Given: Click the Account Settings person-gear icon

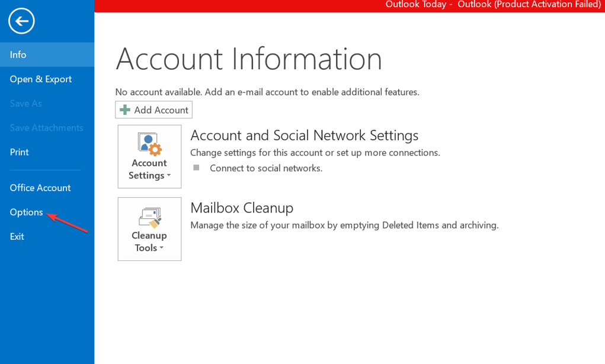Looking at the screenshot, I should click(x=150, y=144).
